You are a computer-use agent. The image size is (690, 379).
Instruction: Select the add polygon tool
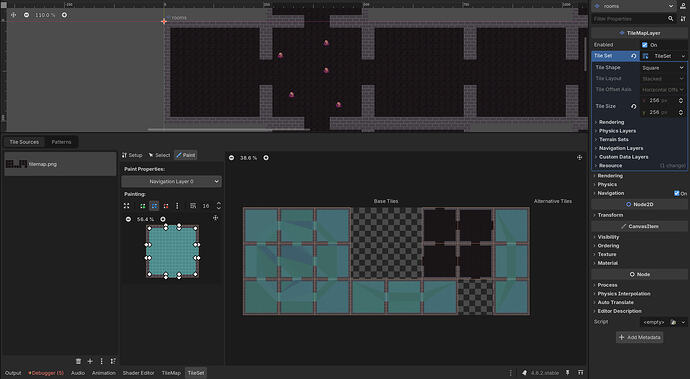click(143, 206)
